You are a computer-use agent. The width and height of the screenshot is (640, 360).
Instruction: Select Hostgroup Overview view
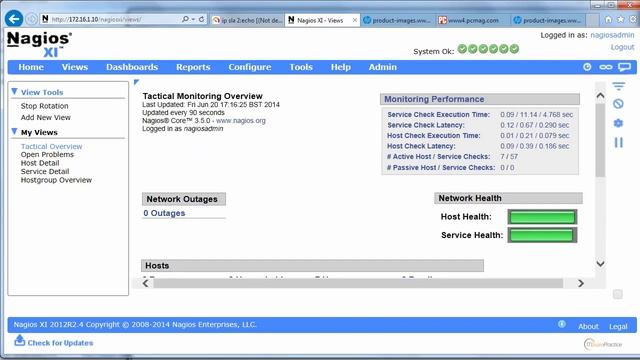pos(56,180)
